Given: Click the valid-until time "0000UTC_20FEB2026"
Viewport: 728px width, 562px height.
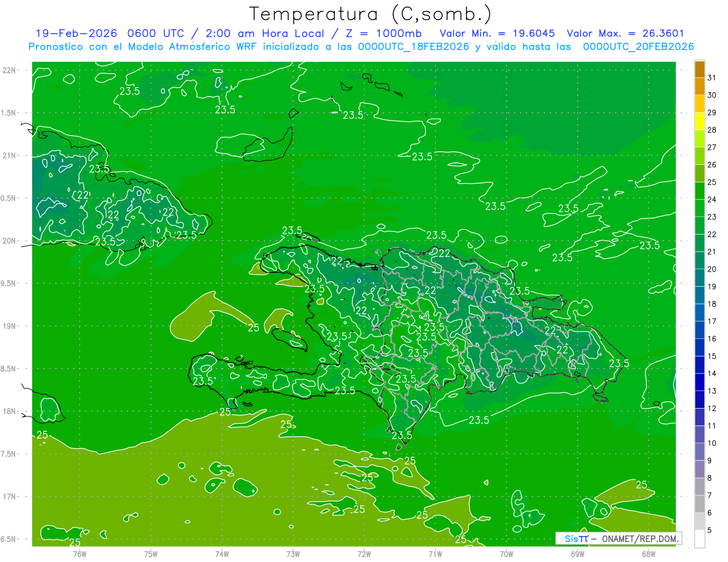Looking at the screenshot, I should click(x=638, y=47).
